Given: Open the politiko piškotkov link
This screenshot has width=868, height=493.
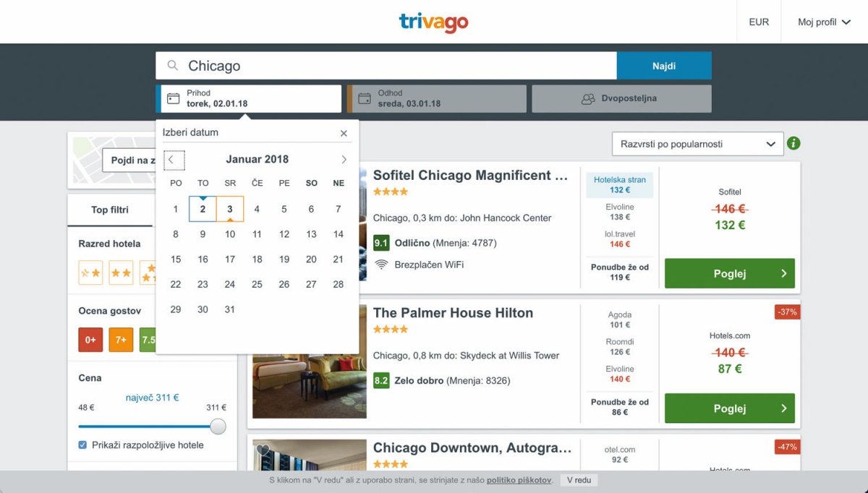Looking at the screenshot, I should click(x=519, y=480).
